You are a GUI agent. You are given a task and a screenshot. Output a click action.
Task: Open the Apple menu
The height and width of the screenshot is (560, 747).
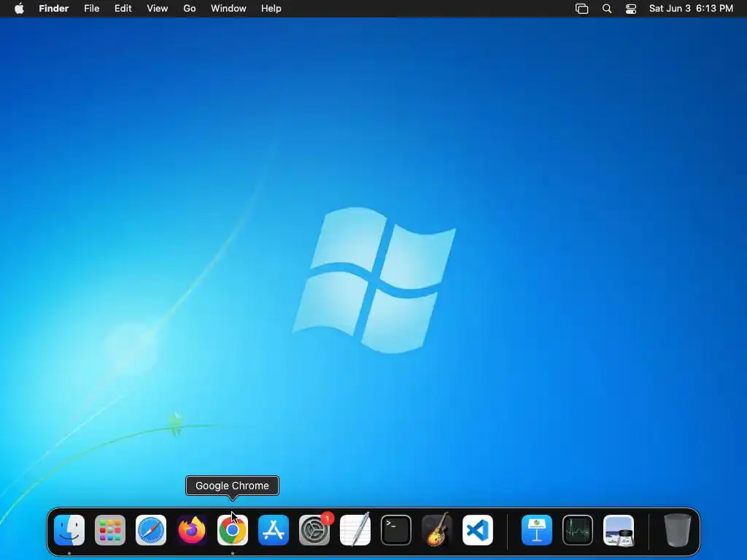19,9
